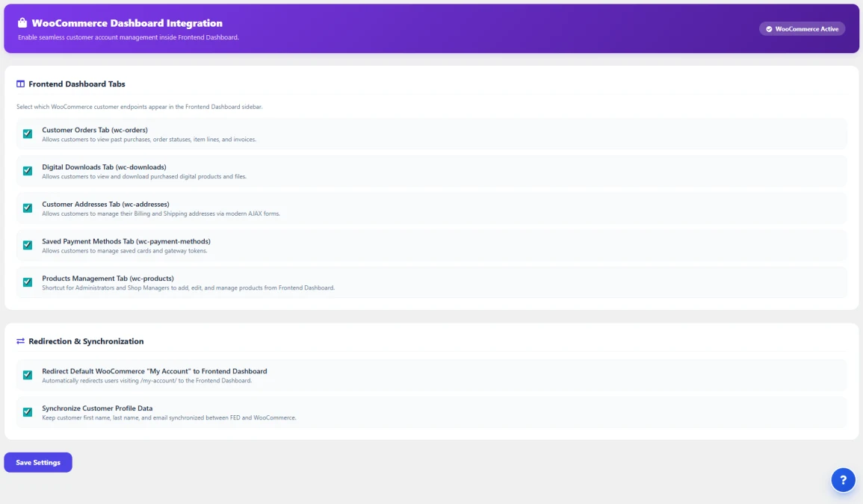Click the WooCommerce Active status badge

(x=802, y=29)
